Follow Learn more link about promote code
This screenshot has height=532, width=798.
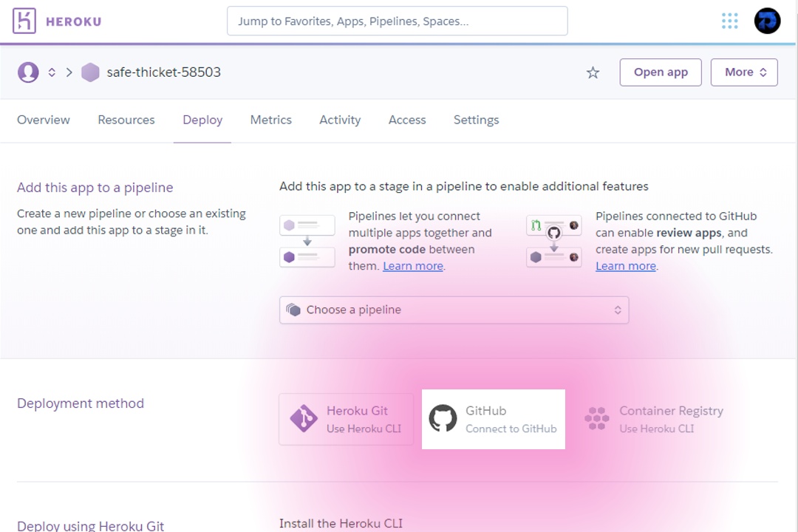(x=413, y=266)
